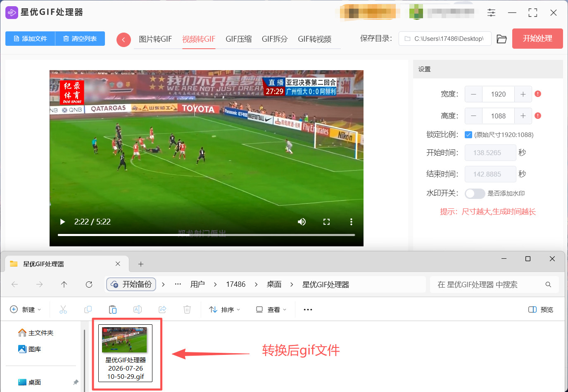Expand the chevron after 桌面 breadcrumb
Viewport: 568px width, 392px height.
(x=292, y=284)
